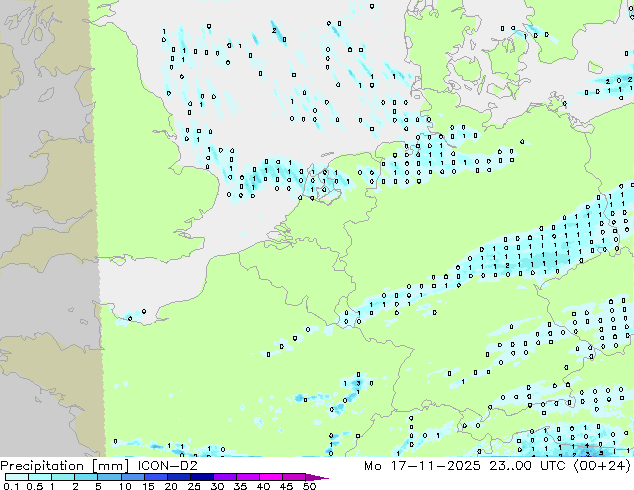Viewport: 634px width, 490px height.
Task: Click the 10–15 mm blue legend swatch
Action: tap(133, 477)
